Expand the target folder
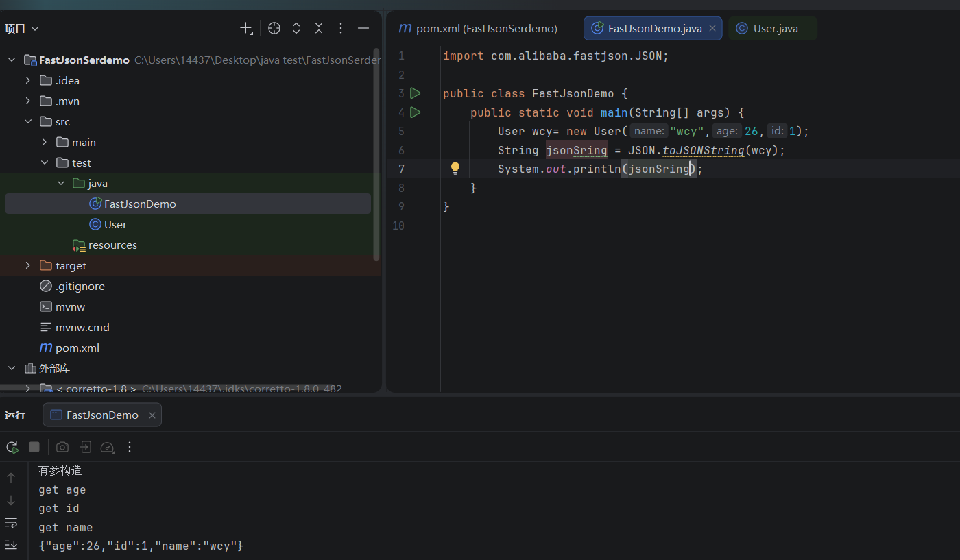 click(x=27, y=265)
